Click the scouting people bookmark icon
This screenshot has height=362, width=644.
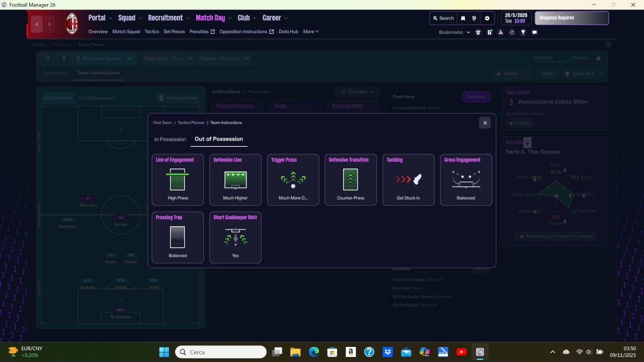[x=501, y=32]
